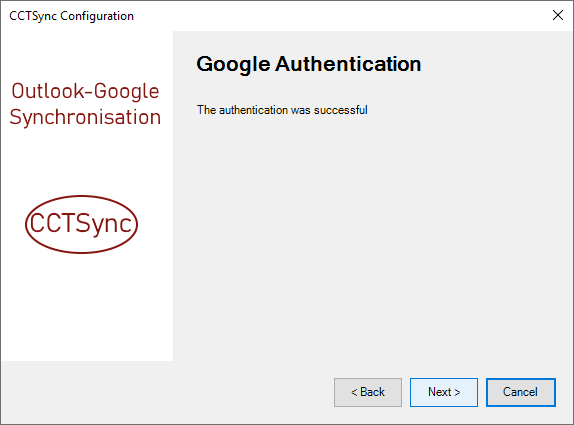Click the oval CCTSync logo
The width and height of the screenshot is (574, 425).
tap(81, 224)
